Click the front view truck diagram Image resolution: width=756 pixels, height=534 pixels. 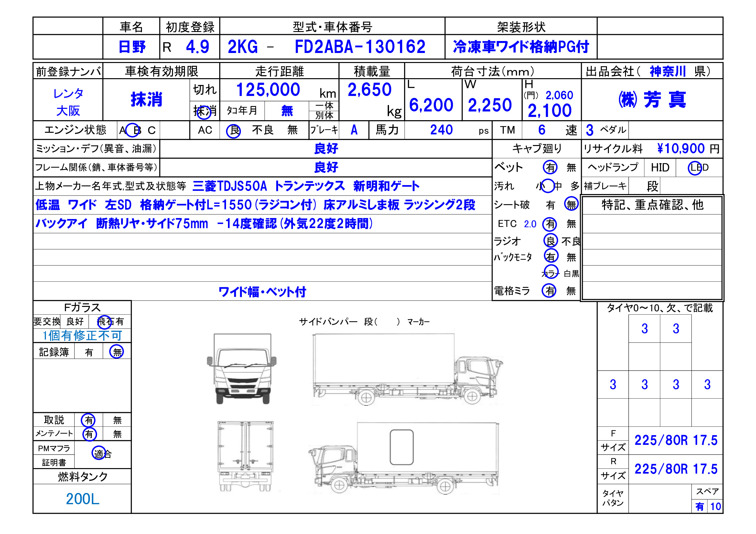241,369
